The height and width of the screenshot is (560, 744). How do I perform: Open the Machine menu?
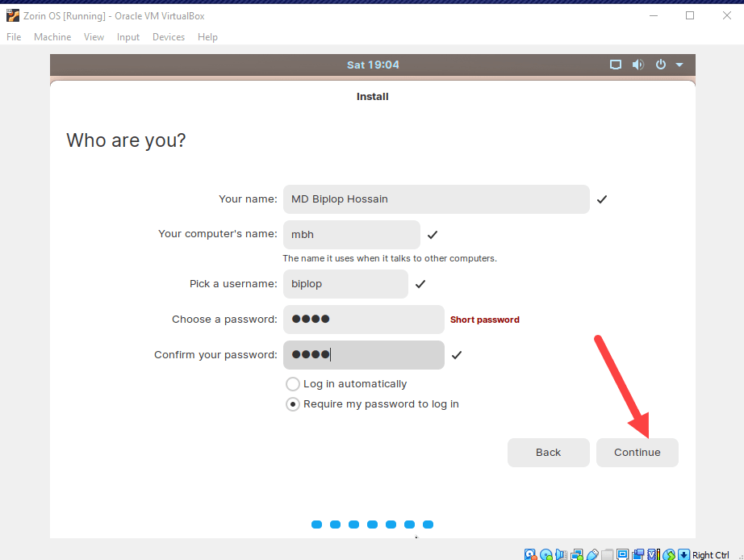point(52,36)
